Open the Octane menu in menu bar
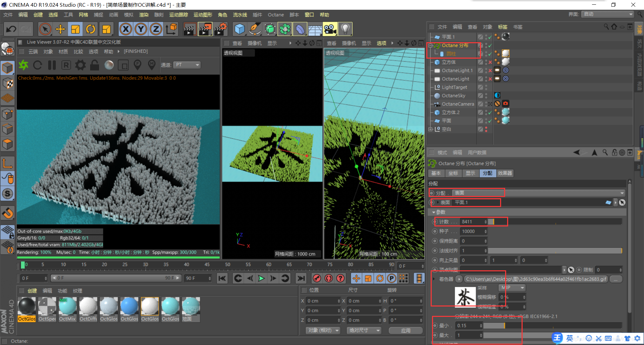This screenshot has width=644, height=345. [276, 15]
